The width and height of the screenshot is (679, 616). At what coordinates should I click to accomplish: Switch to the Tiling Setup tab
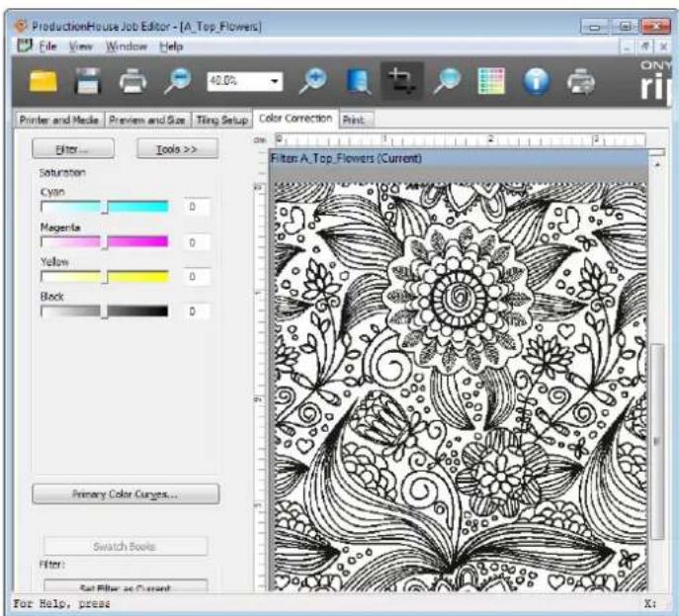221,120
